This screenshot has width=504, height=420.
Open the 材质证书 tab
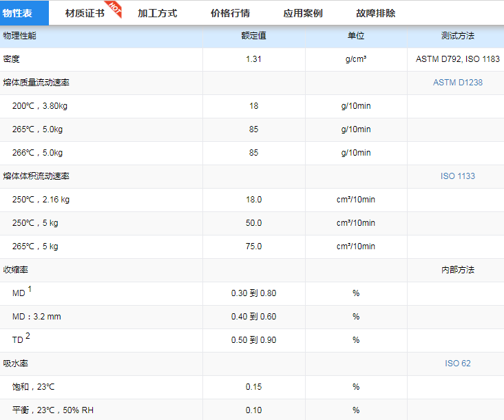[85, 13]
